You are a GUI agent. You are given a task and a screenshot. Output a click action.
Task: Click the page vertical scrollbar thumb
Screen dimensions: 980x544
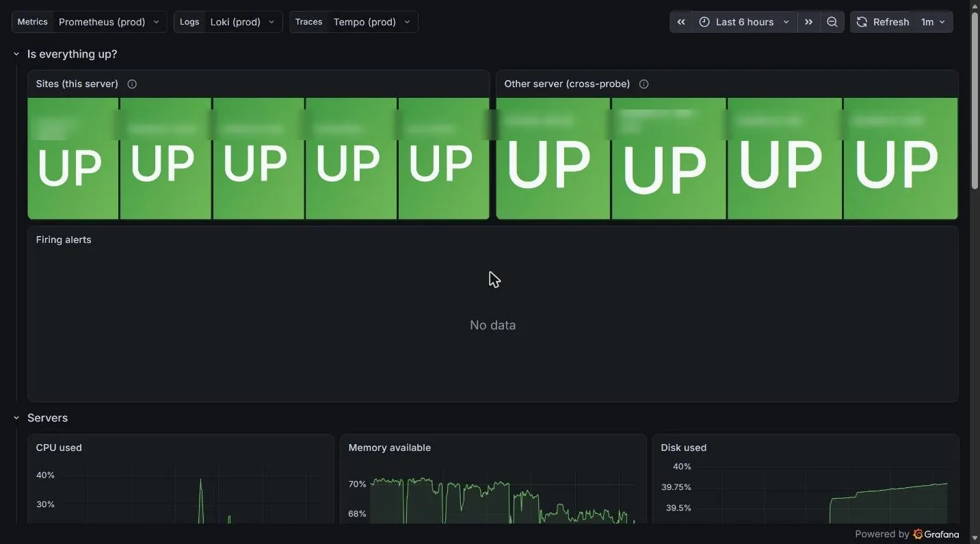[975, 99]
